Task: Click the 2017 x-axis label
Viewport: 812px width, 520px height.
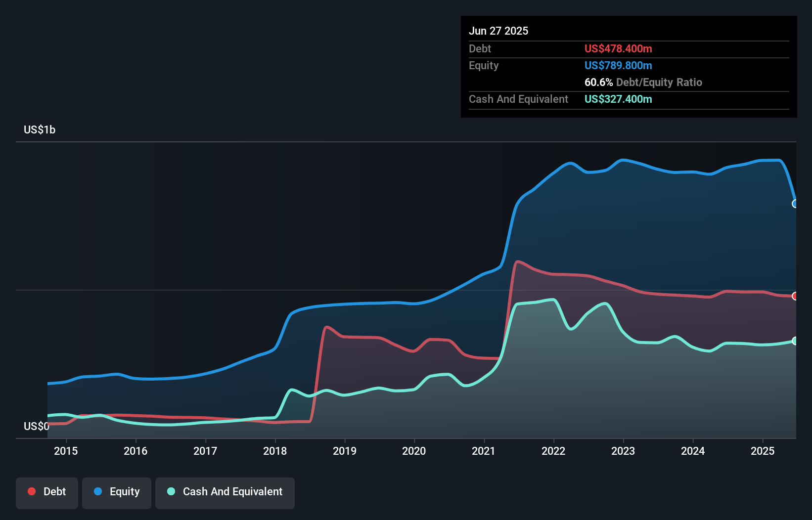Action: click(x=205, y=451)
